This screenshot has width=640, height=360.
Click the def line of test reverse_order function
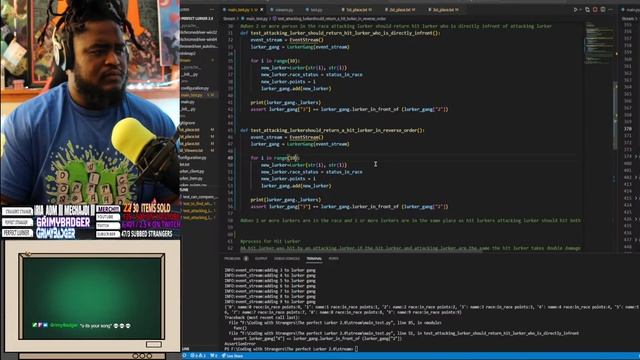(x=332, y=130)
